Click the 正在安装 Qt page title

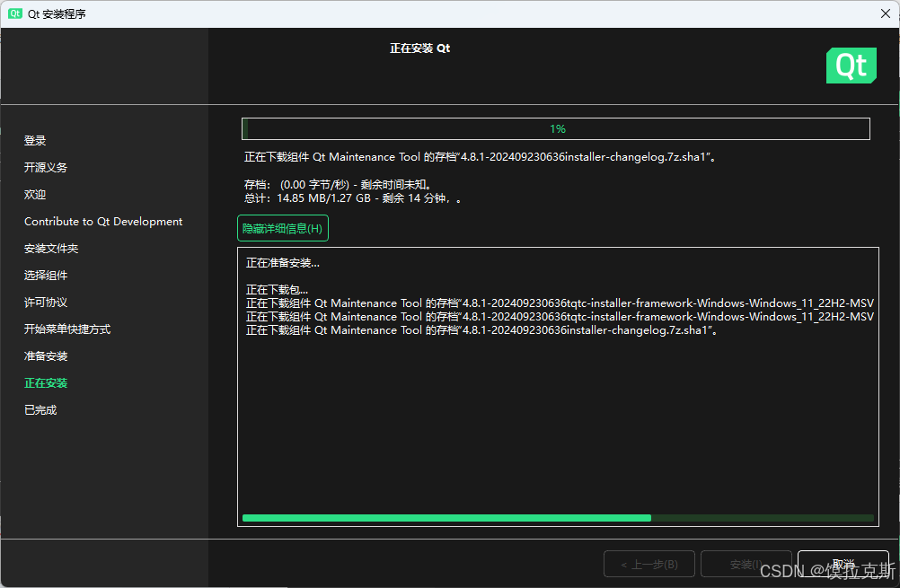click(x=419, y=48)
